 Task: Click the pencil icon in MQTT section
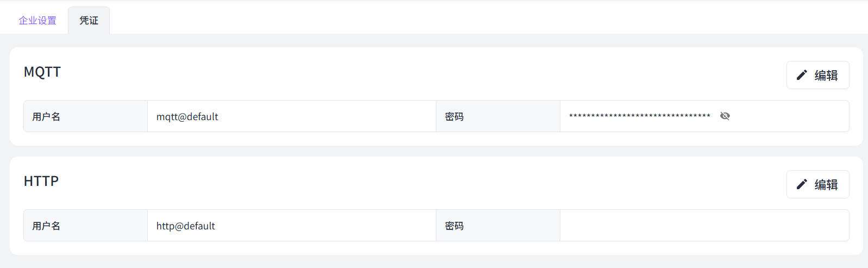tap(802, 75)
